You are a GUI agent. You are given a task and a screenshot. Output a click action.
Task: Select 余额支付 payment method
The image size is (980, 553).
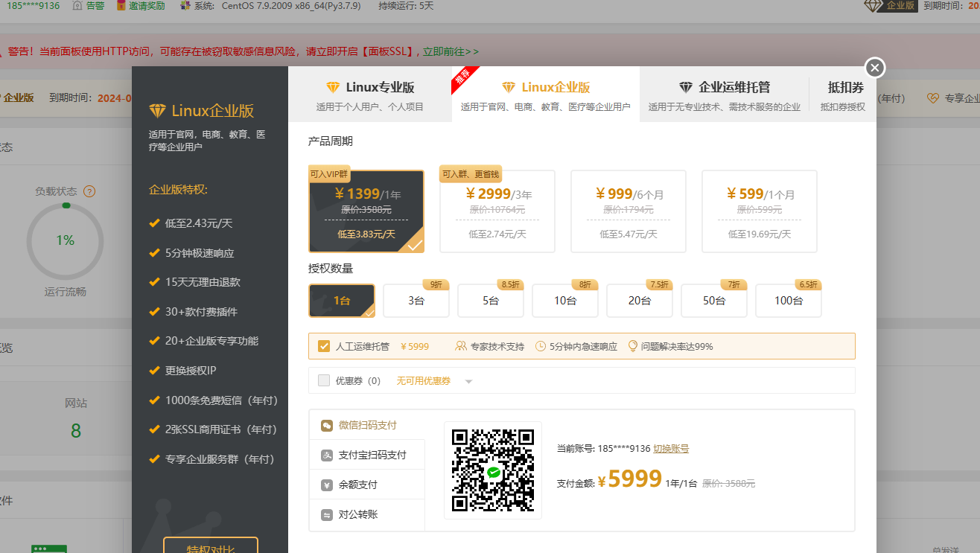pyautogui.click(x=367, y=485)
